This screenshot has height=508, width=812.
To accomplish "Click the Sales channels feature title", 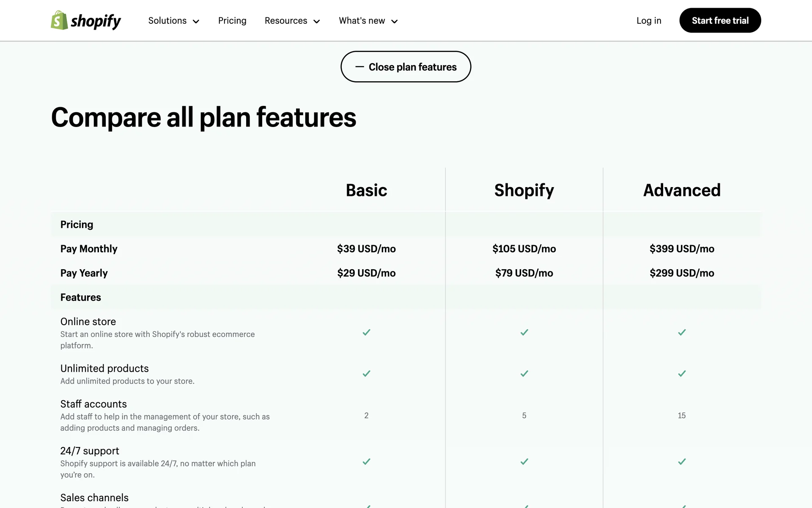I will click(94, 497).
